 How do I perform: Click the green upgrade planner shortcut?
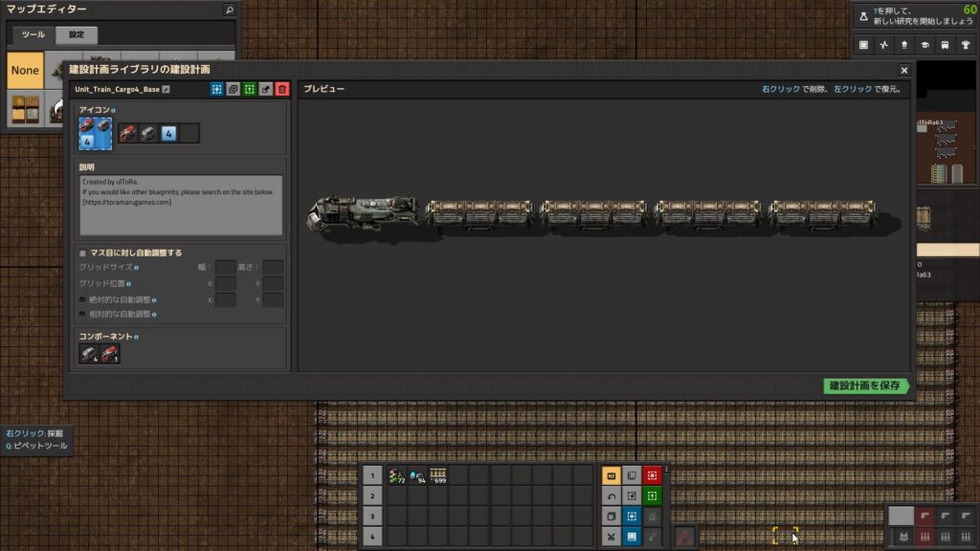[652, 496]
